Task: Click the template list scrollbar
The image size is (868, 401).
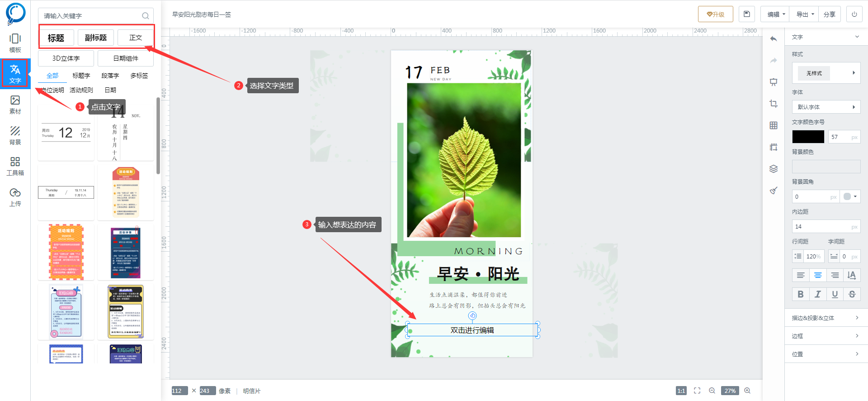Action: pos(158,136)
